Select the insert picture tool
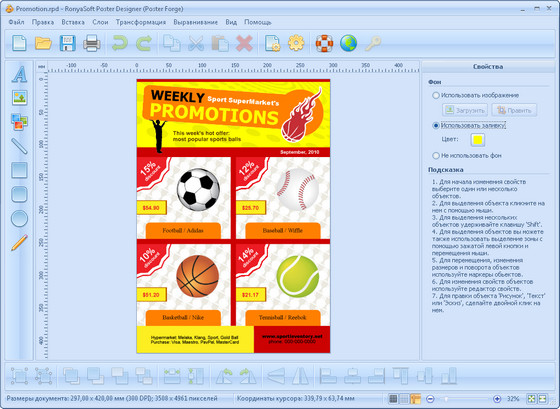The height and width of the screenshot is (409, 560). click(x=19, y=98)
